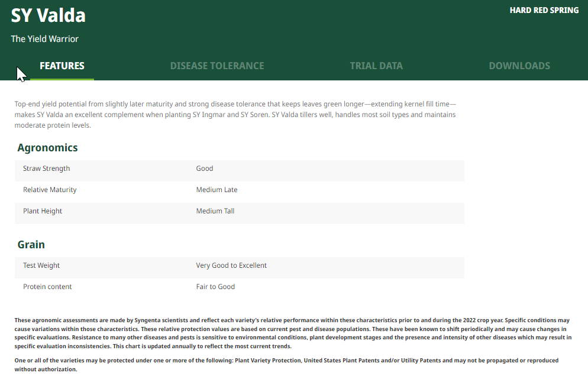Screen dimensions: 588x376
Task: Click the Grain section heading
Action: pyautogui.click(x=31, y=245)
